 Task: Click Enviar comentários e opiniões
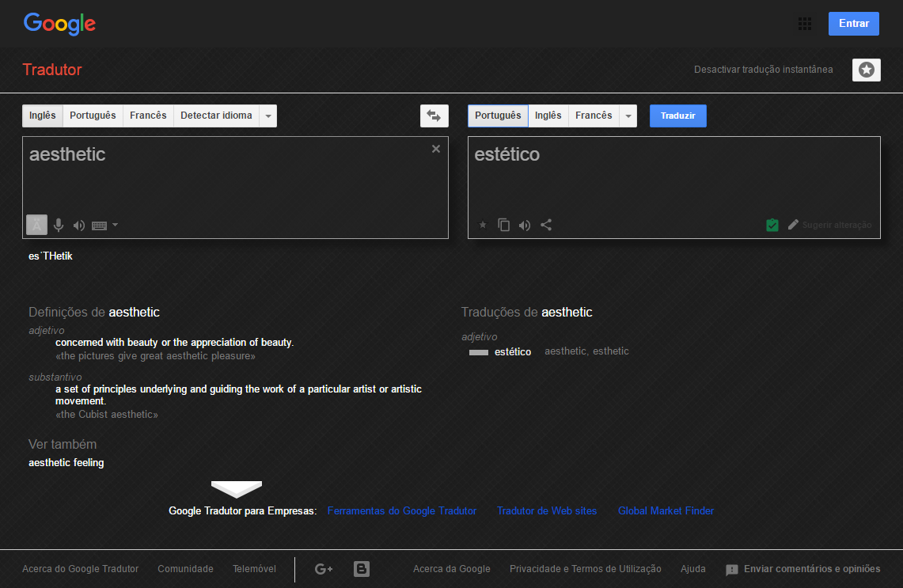pos(812,569)
